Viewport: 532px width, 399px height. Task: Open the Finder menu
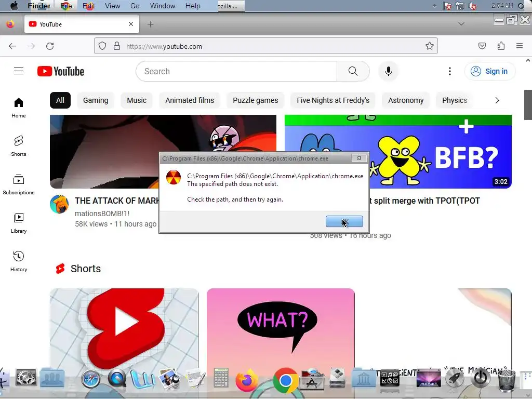click(39, 6)
